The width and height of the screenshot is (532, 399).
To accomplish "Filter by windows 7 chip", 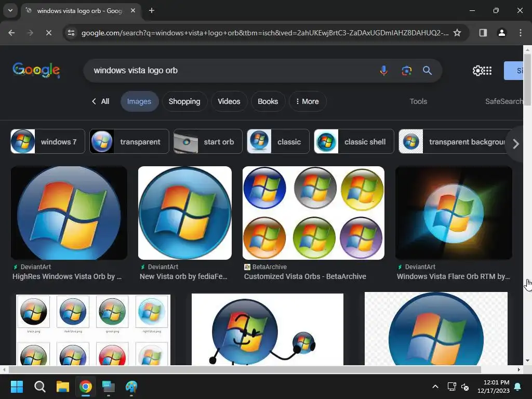I will (x=48, y=141).
